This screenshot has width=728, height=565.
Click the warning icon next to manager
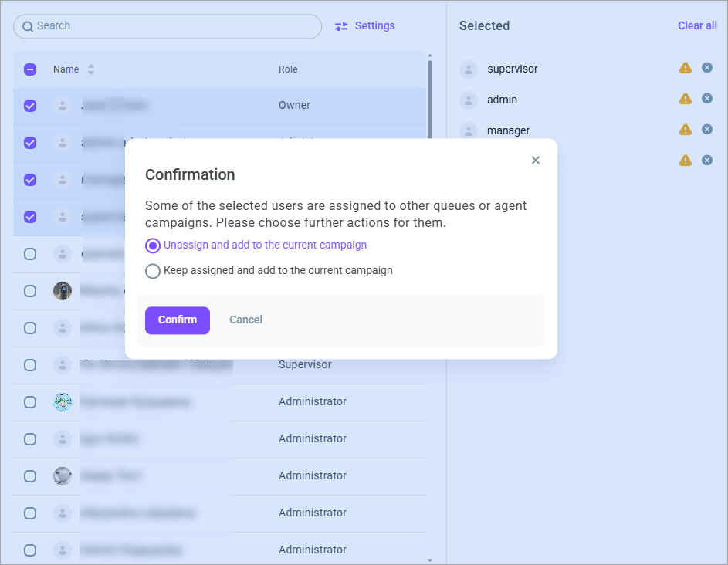(686, 130)
